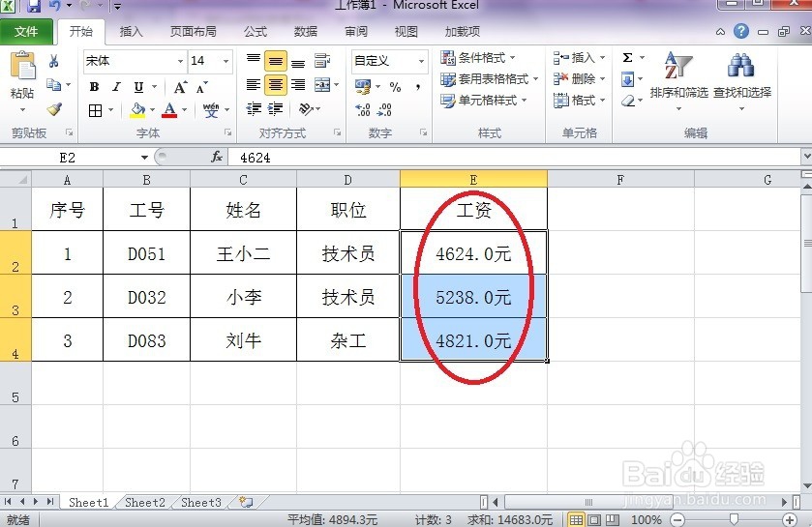Switch to 视图 ribbon tab
The height and width of the screenshot is (527, 812).
[x=406, y=32]
